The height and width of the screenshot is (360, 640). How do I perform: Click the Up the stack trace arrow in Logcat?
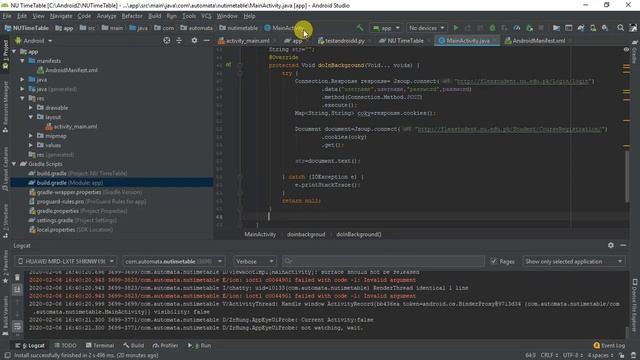click(x=17, y=302)
